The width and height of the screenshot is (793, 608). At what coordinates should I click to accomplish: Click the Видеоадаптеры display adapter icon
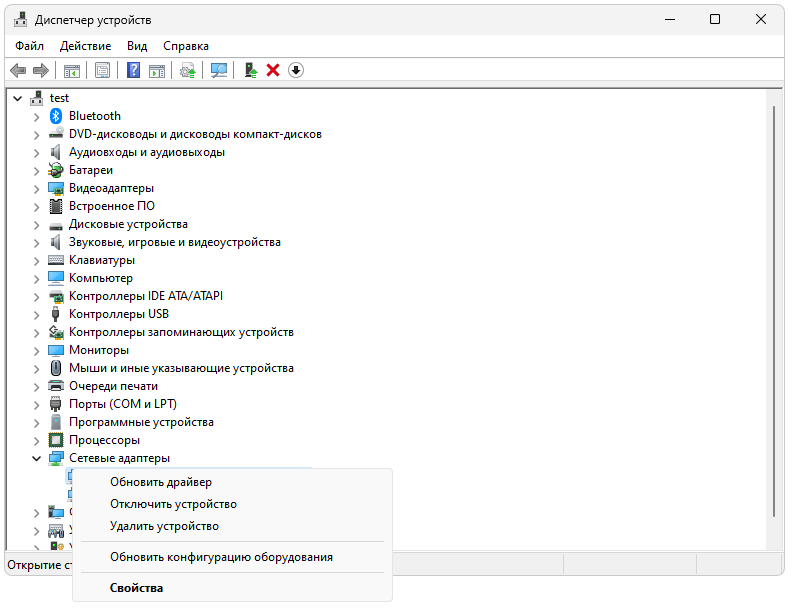click(x=56, y=188)
